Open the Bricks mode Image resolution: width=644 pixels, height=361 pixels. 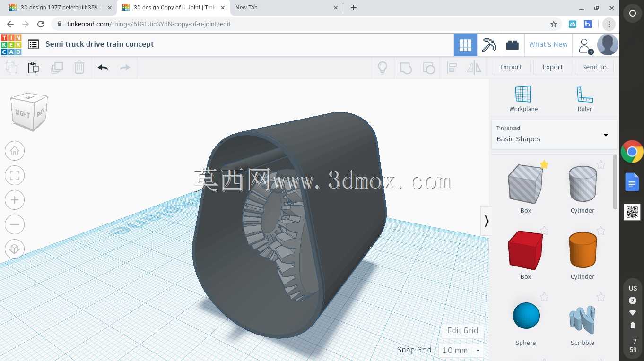click(x=512, y=45)
